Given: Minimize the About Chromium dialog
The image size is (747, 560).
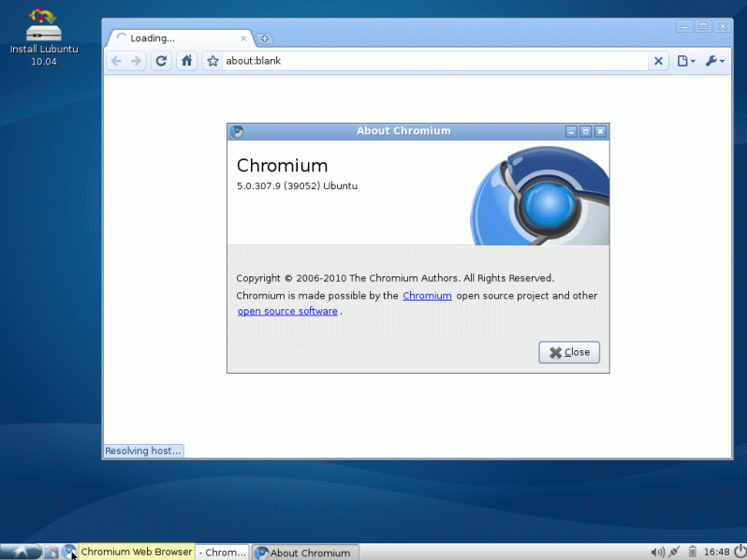Looking at the screenshot, I should 571,131.
